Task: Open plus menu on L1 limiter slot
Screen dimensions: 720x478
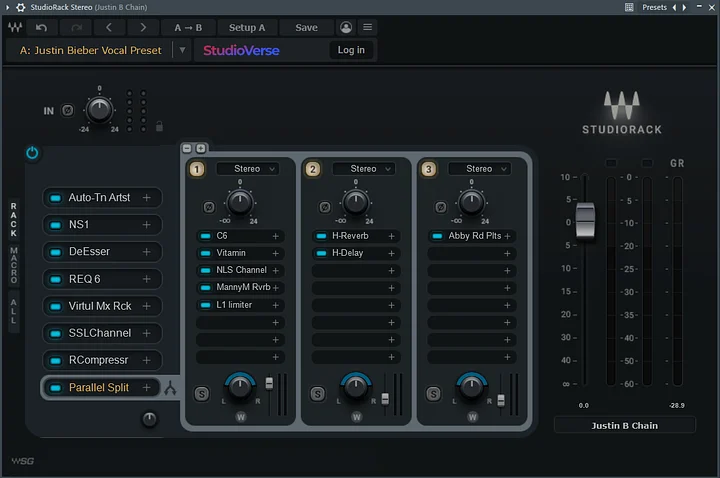Action: click(276, 305)
